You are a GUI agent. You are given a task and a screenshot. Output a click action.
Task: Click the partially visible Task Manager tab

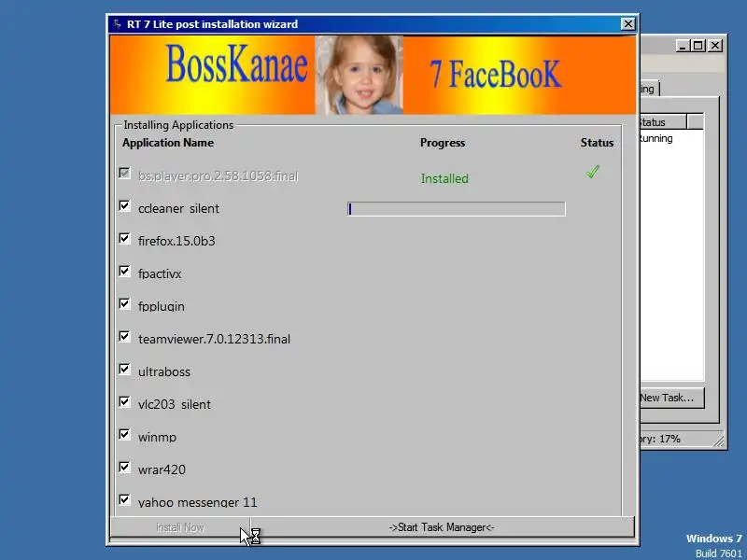[x=649, y=89]
